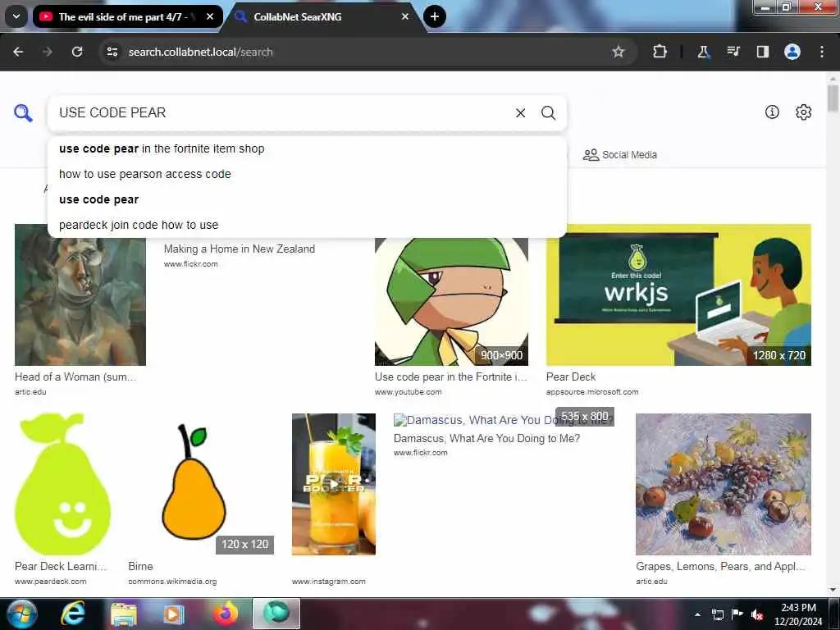Open the Pear Deck 'wrkjs' code thumbnail

[x=678, y=294]
